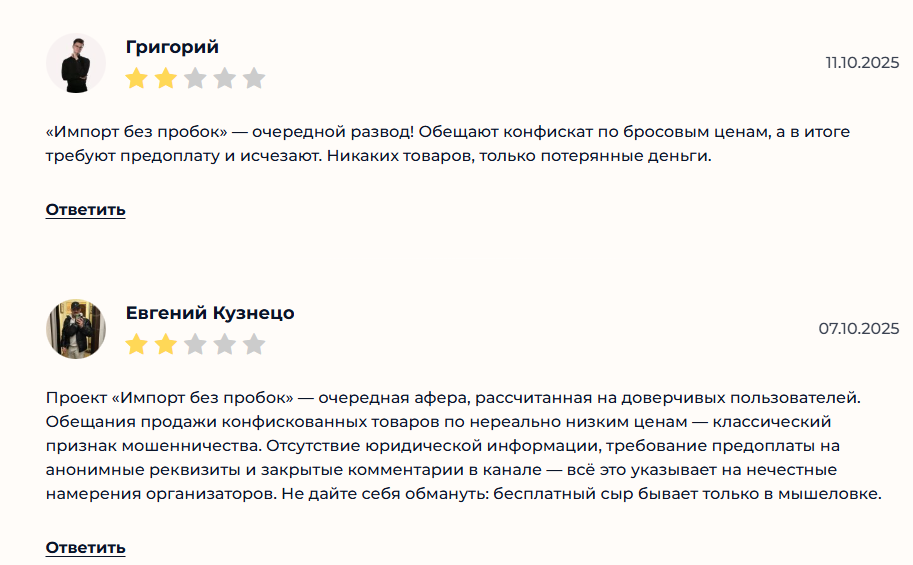Click the third star in Евгений's rating
Viewport: 913px width, 565px height.
[195, 345]
